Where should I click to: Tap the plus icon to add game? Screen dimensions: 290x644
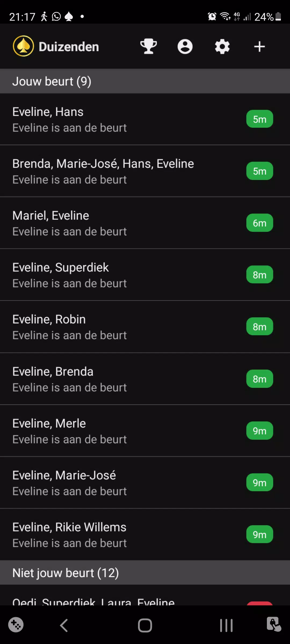pos(259,46)
